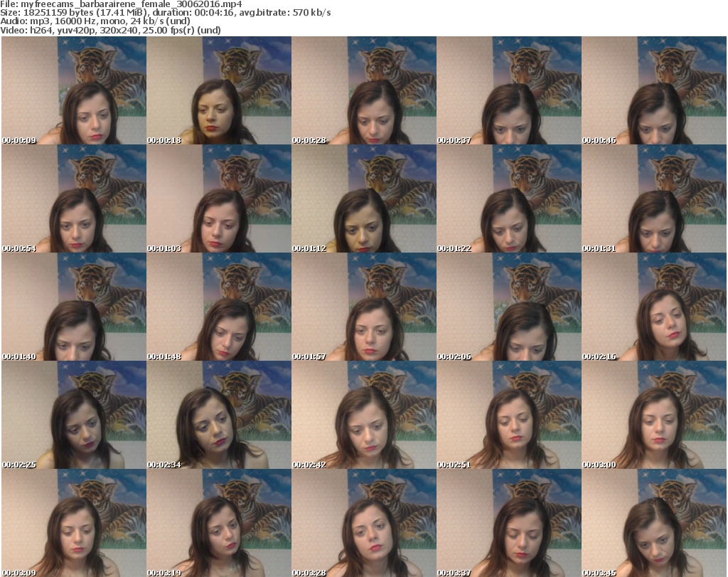Select the thumbnail timestamped 00:01:48

point(219,307)
